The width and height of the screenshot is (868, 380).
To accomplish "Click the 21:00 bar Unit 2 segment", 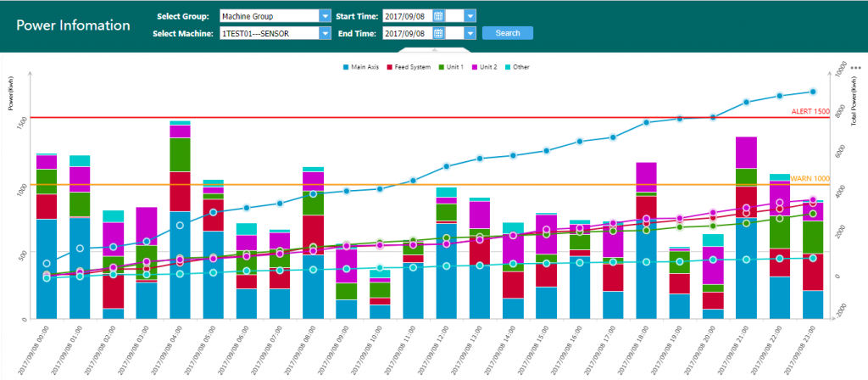I will click(746, 153).
